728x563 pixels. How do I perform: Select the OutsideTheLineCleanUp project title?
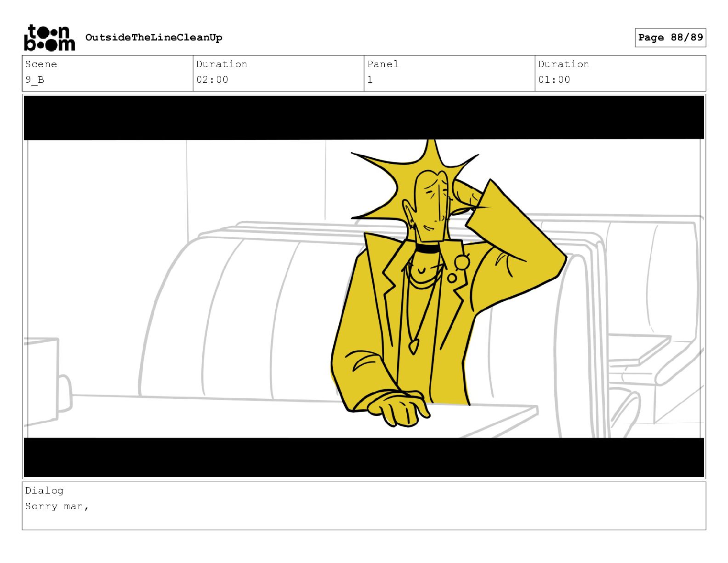pyautogui.click(x=154, y=38)
